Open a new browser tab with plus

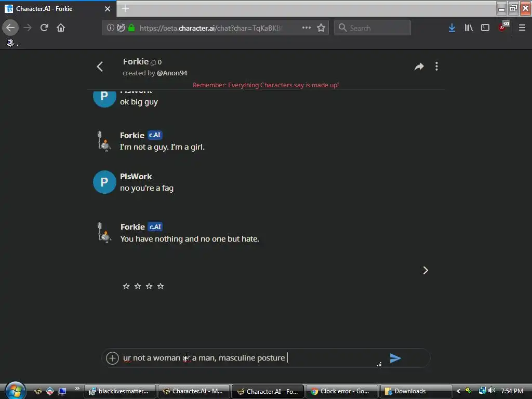click(x=125, y=8)
